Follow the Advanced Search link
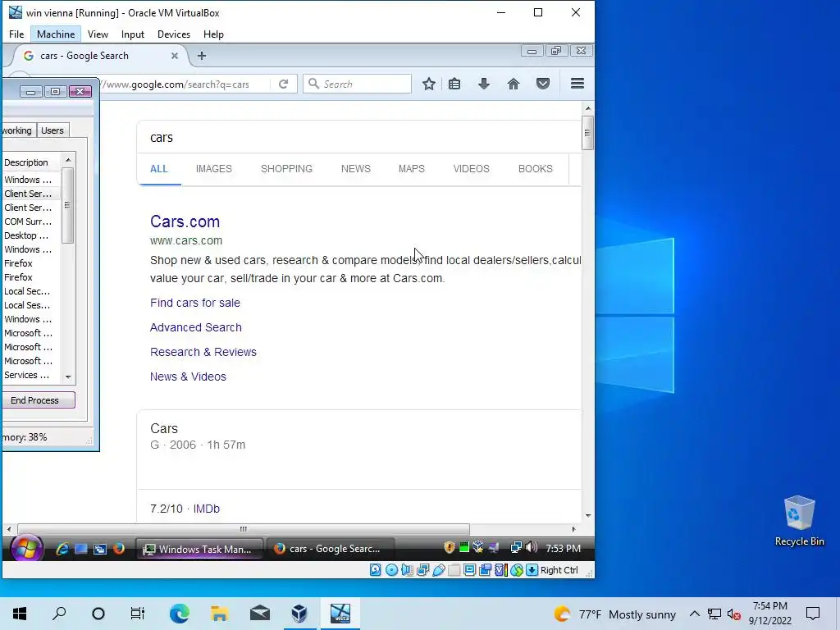Viewport: 840px width, 630px height. pyautogui.click(x=195, y=327)
